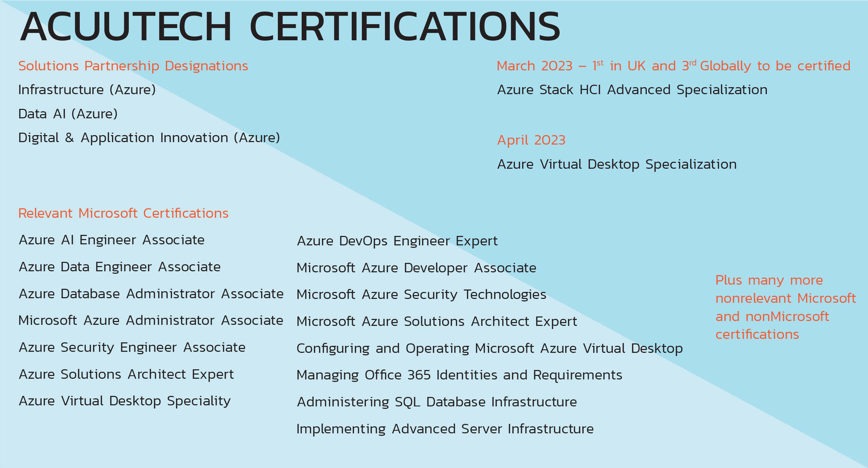868x468 pixels.
Task: Select Azure Security Engineer Associate
Action: pyautogui.click(x=132, y=348)
